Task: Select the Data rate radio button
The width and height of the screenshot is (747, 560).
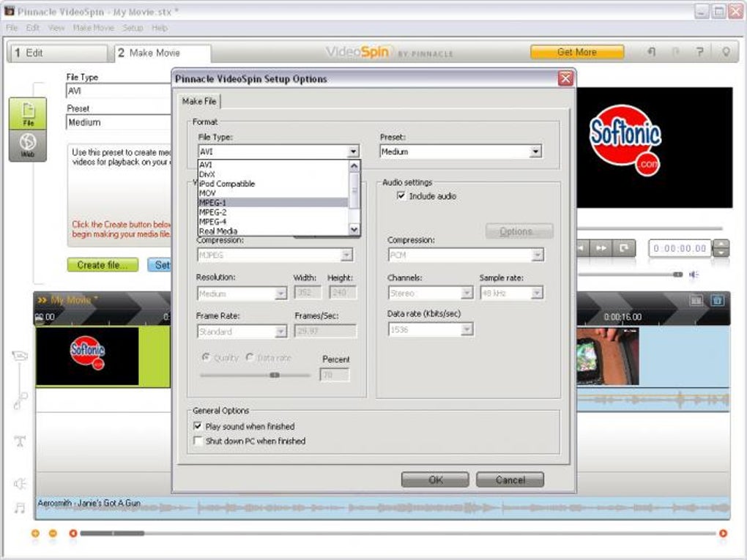Action: 249,357
